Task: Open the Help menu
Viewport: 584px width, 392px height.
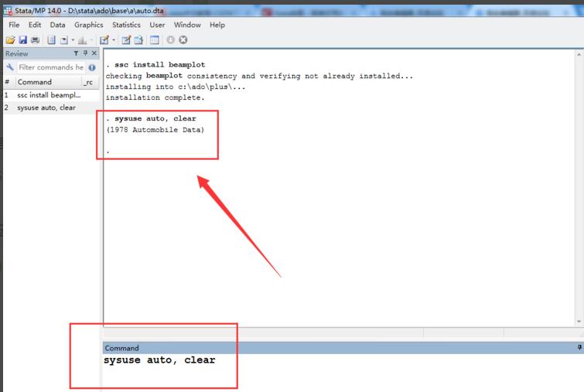Action: (x=217, y=25)
